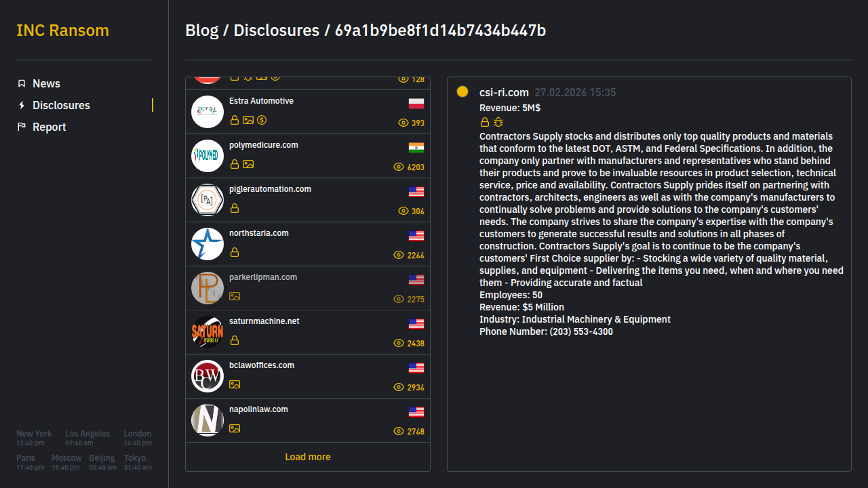Click the eye views icon for saturnmachine.net
The width and height of the screenshot is (868, 488).
399,343
